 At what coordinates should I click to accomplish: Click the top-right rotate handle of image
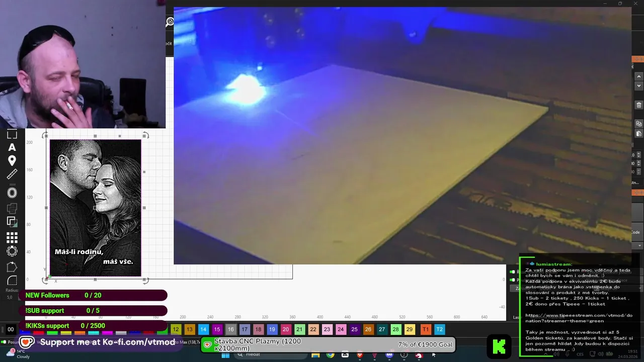point(145,135)
